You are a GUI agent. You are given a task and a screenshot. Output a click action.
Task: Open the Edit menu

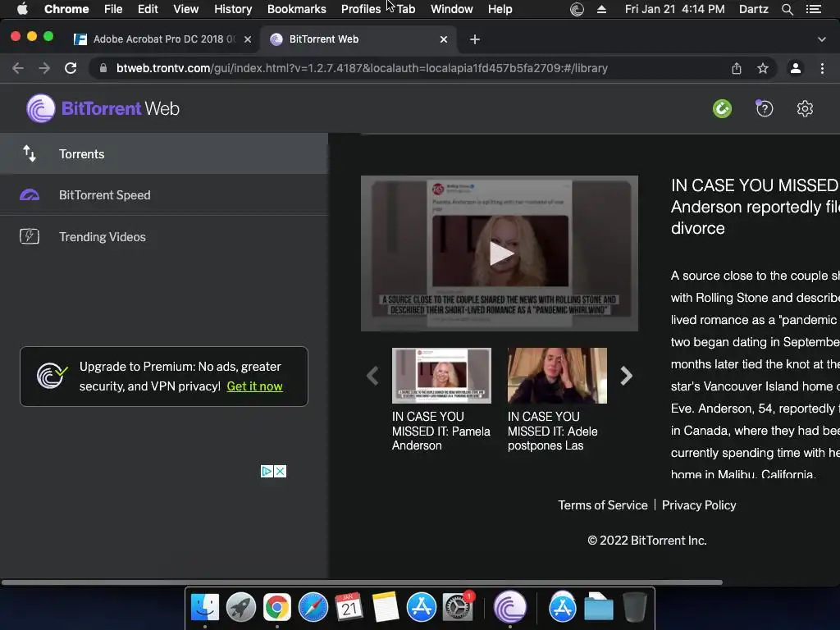coord(148,9)
